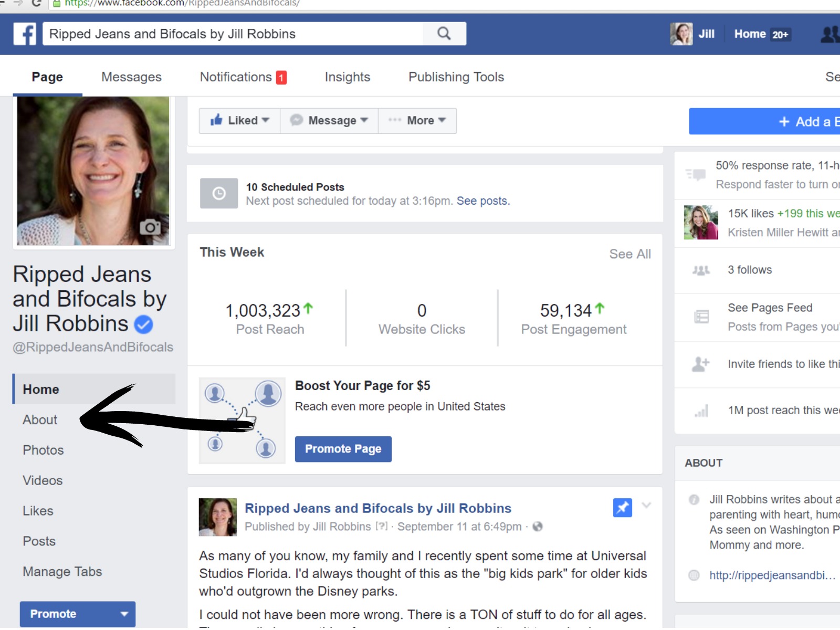Click the Home 20+ notification badge
Screen dimensions: 840x630
coord(780,35)
